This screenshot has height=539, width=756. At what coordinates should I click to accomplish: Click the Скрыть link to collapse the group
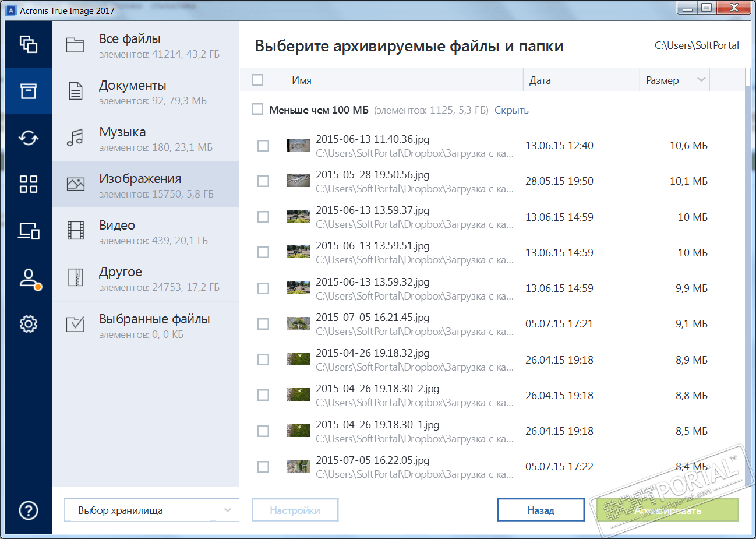click(511, 110)
